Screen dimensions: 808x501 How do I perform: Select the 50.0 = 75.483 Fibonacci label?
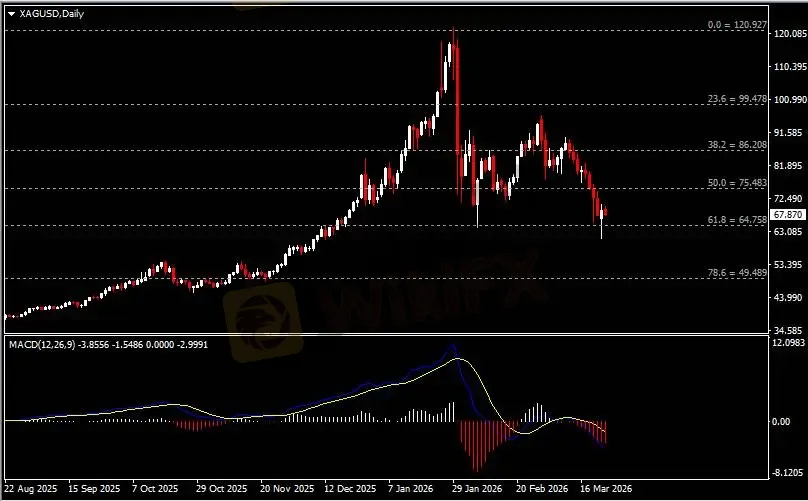click(x=737, y=182)
